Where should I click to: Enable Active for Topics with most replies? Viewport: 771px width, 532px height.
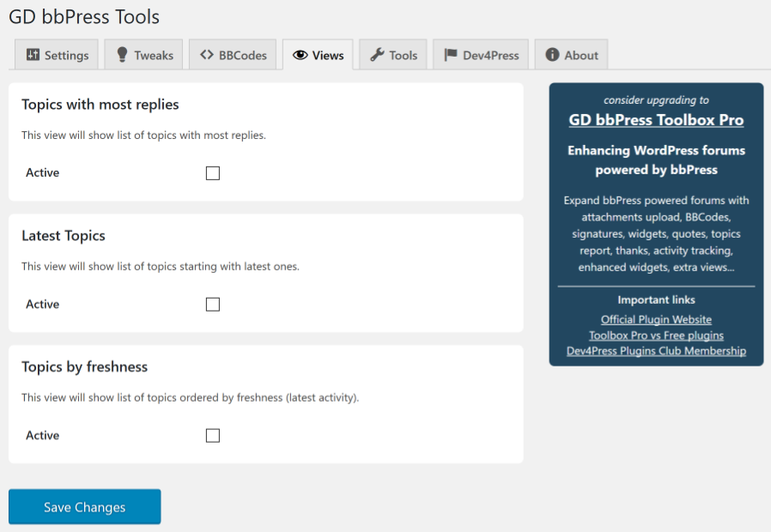[213, 173]
